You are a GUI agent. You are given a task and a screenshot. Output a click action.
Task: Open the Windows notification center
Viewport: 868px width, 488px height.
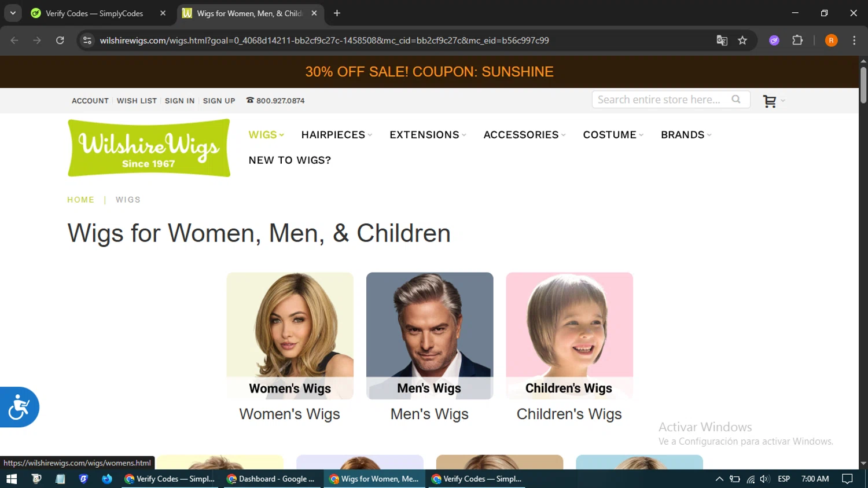pyautogui.click(x=847, y=479)
